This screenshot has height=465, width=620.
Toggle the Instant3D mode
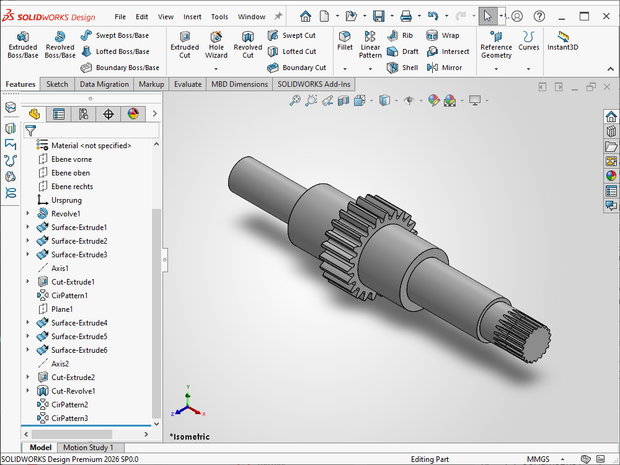click(562, 41)
